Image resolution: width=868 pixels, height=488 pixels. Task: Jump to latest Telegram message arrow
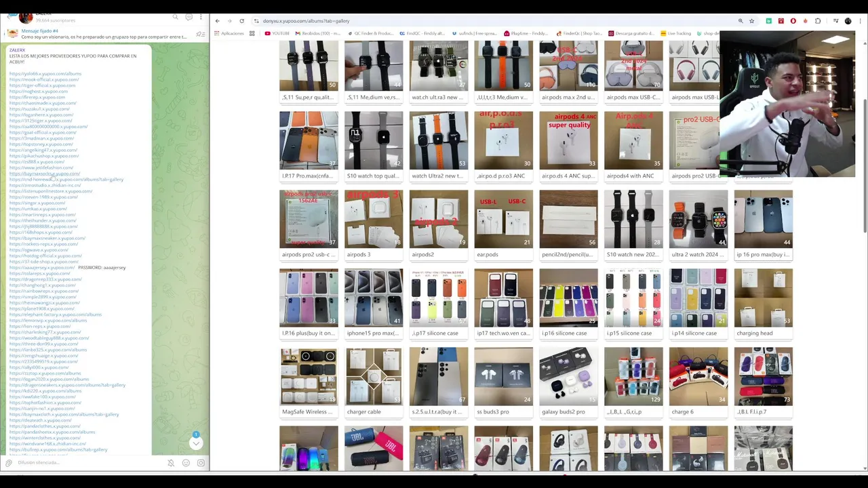196,443
